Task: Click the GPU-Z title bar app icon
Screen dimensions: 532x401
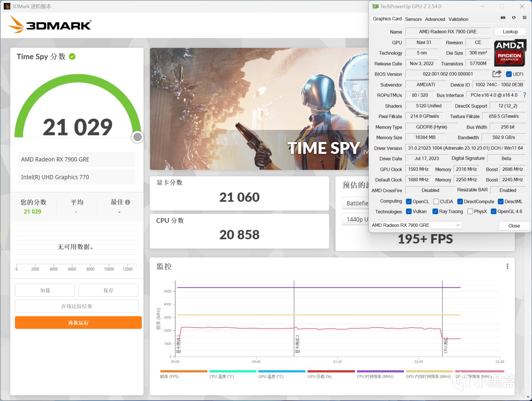Action: coord(375,6)
